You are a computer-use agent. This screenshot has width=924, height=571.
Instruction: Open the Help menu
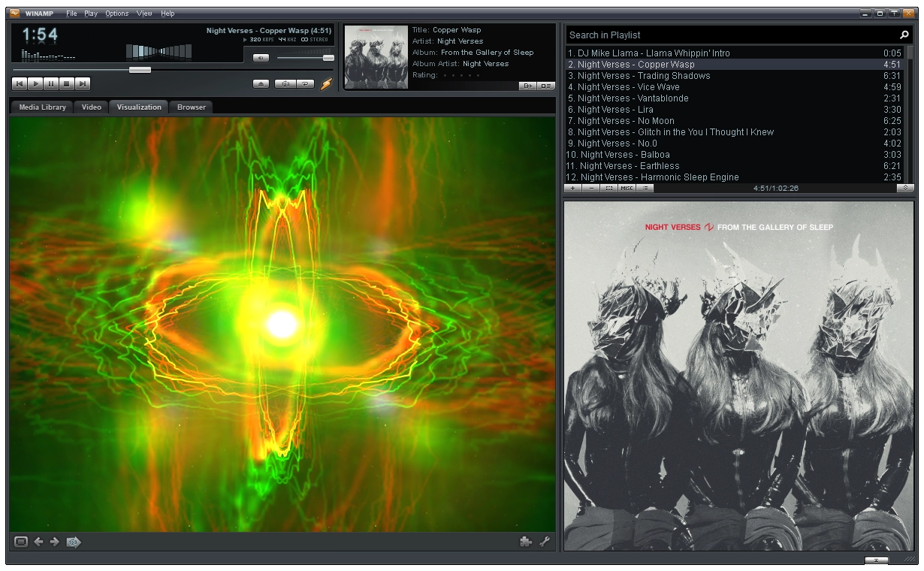[168, 14]
